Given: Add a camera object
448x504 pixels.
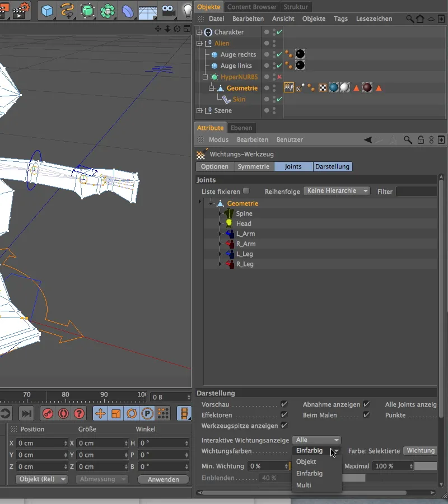Looking at the screenshot, I should [168, 11].
